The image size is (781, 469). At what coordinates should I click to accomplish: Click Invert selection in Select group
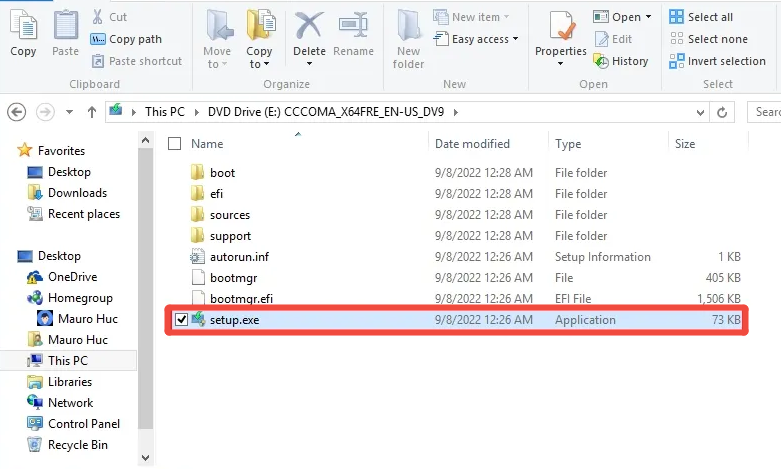(x=717, y=61)
